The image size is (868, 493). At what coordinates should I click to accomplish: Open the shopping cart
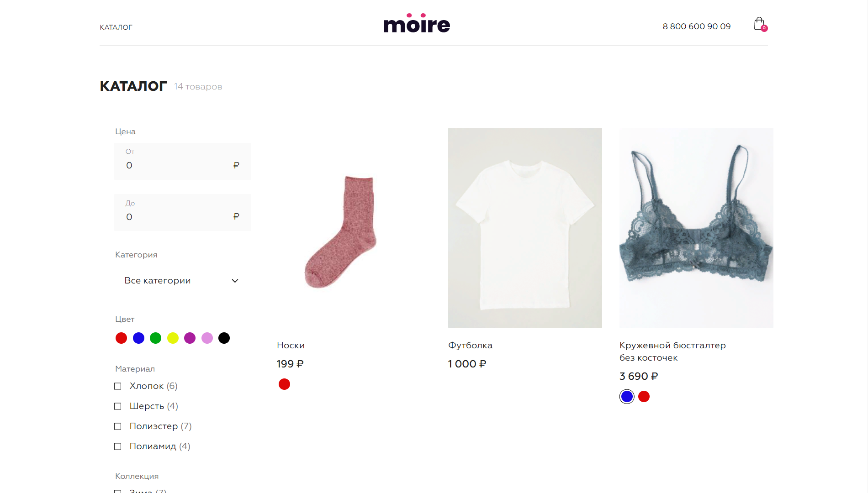click(x=759, y=24)
